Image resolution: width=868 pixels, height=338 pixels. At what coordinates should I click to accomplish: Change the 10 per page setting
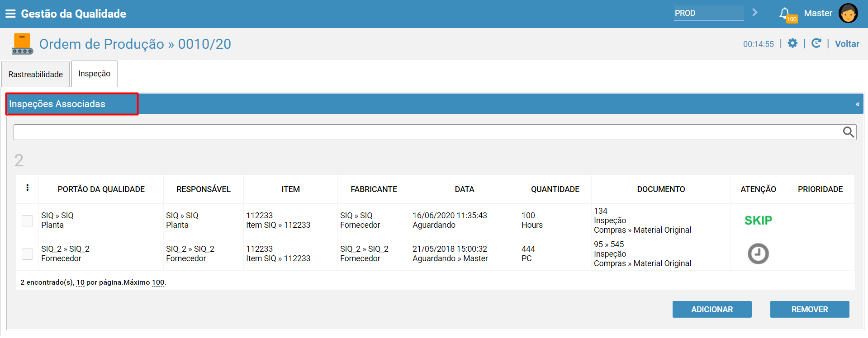[80, 282]
